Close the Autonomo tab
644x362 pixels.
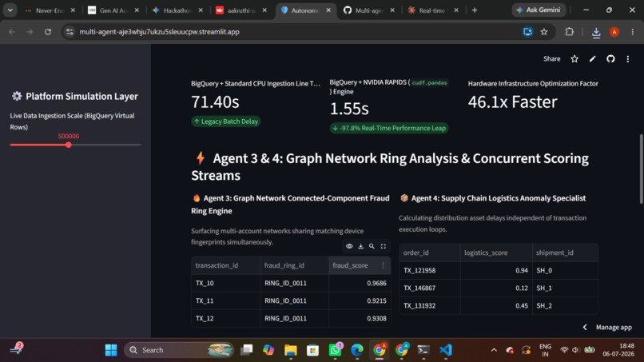328,10
